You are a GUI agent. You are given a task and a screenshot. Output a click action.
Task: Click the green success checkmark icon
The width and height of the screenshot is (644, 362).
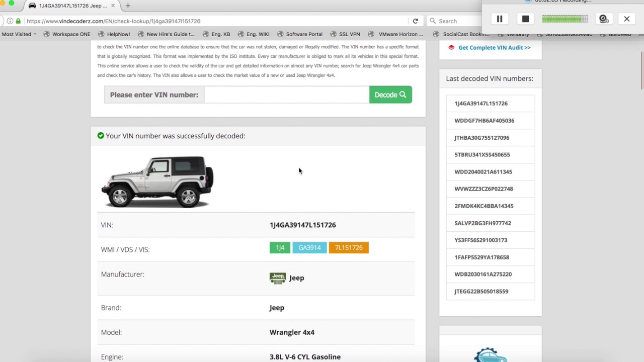[x=101, y=136]
